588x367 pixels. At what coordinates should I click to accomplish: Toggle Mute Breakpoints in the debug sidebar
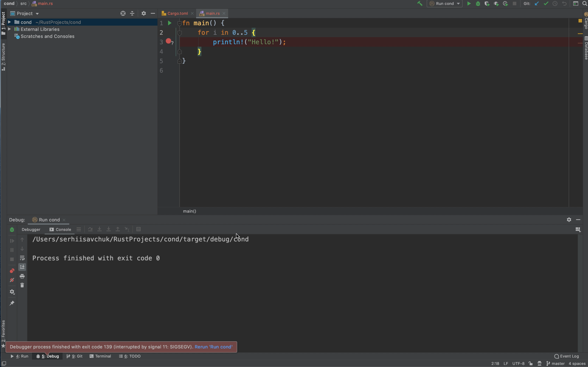pyautogui.click(x=12, y=280)
